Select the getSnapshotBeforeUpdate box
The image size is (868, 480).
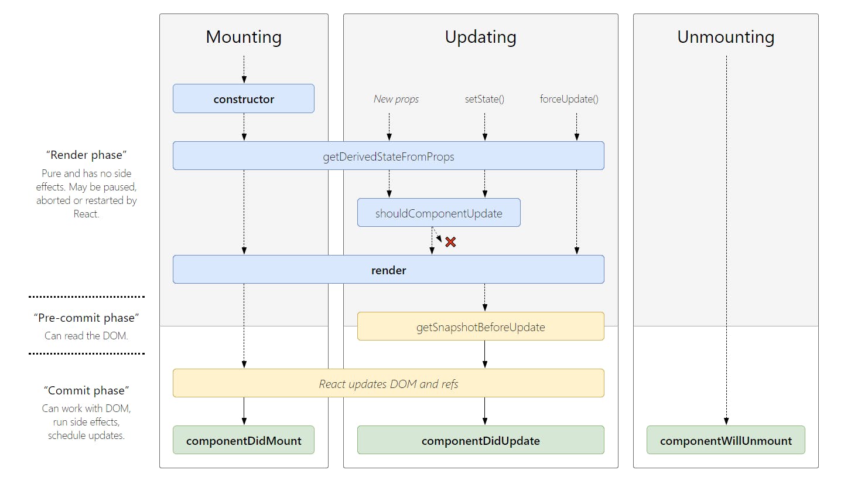point(480,326)
